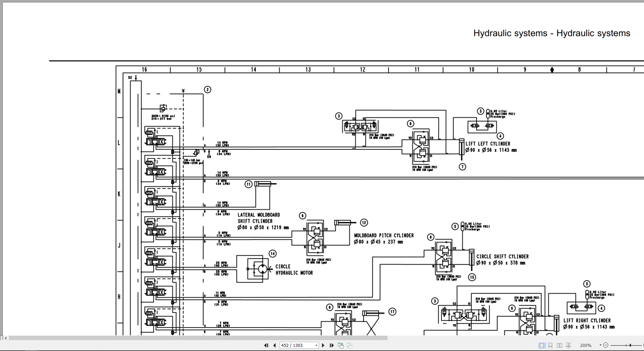This screenshot has height=351, width=644.
Task: Click the zoom slider handle
Action: [630, 345]
